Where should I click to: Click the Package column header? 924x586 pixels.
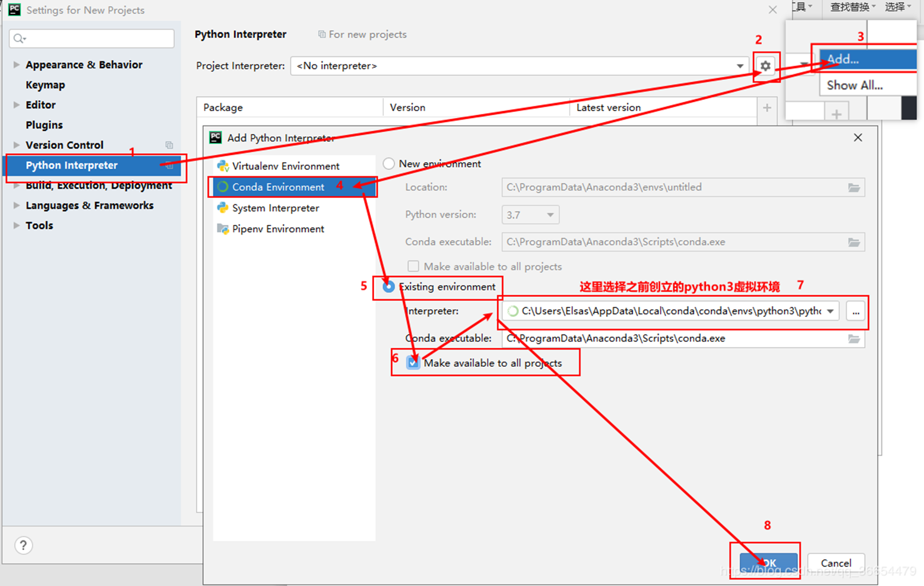(x=290, y=108)
